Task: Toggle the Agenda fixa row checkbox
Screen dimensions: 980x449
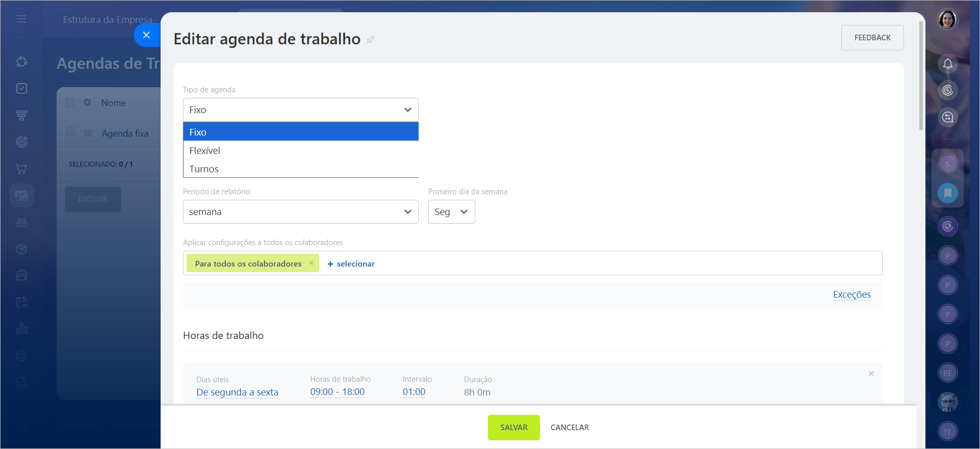Action: (x=70, y=131)
